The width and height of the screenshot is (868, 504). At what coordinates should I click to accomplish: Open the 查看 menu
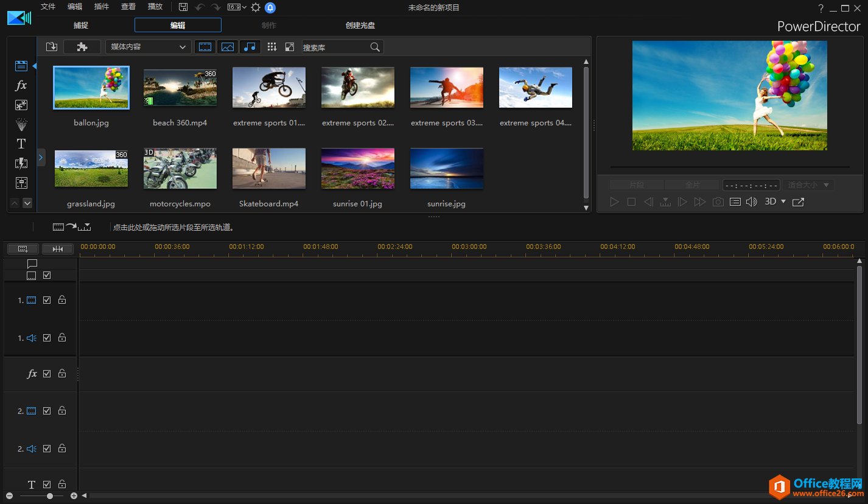coord(128,7)
